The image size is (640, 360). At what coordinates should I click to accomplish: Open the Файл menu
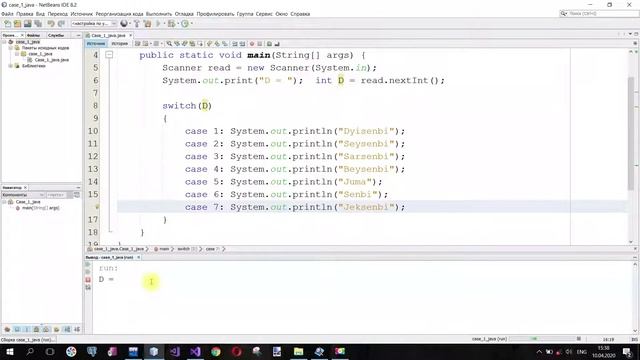click(7, 14)
